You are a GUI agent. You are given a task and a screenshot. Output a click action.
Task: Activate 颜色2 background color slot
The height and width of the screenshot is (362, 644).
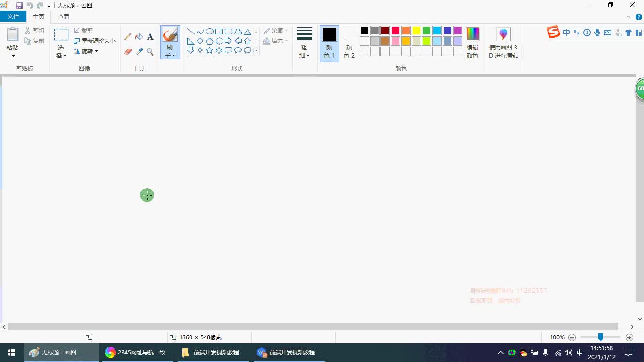[x=349, y=42]
